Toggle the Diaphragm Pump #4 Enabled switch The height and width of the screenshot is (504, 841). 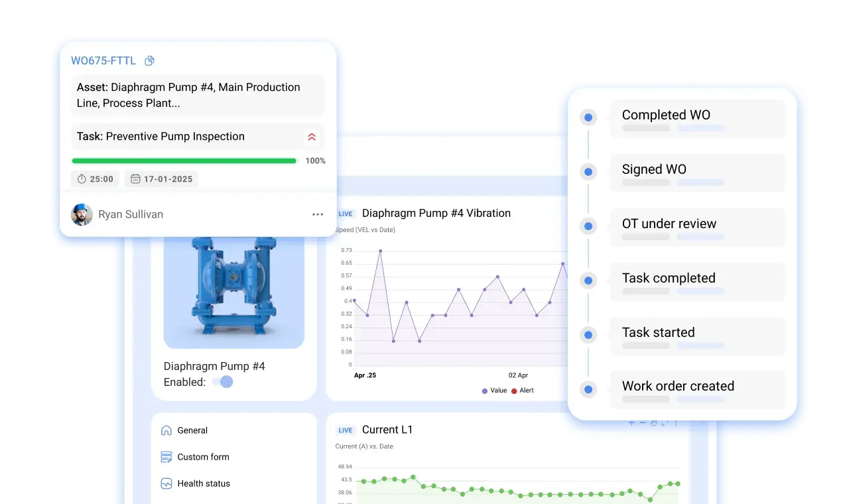pyautogui.click(x=224, y=382)
